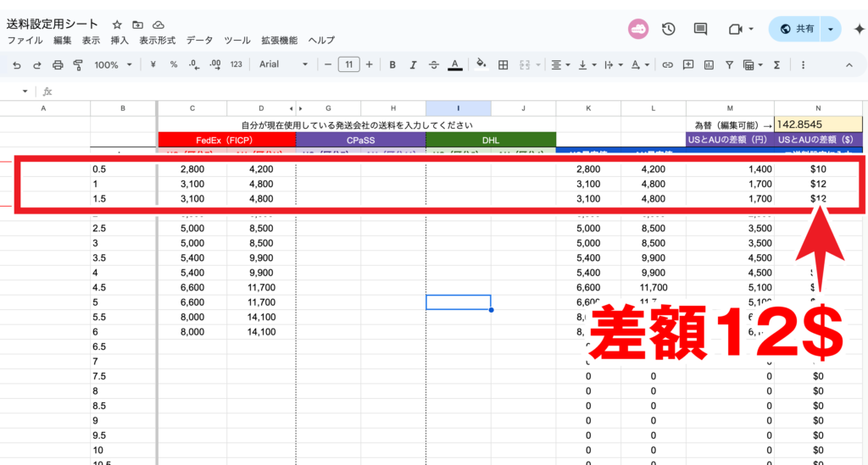The height and width of the screenshot is (465, 868).
Task: Toggle strikethrough formatting
Action: pos(433,64)
